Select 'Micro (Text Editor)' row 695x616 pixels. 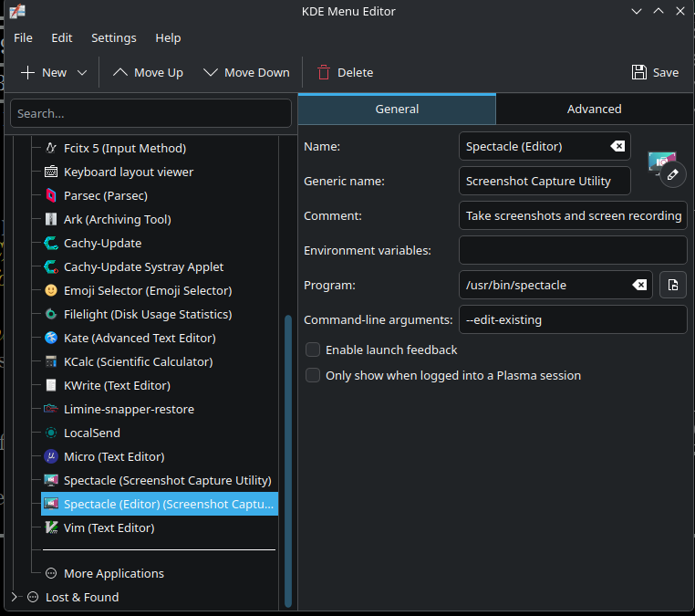point(160,456)
